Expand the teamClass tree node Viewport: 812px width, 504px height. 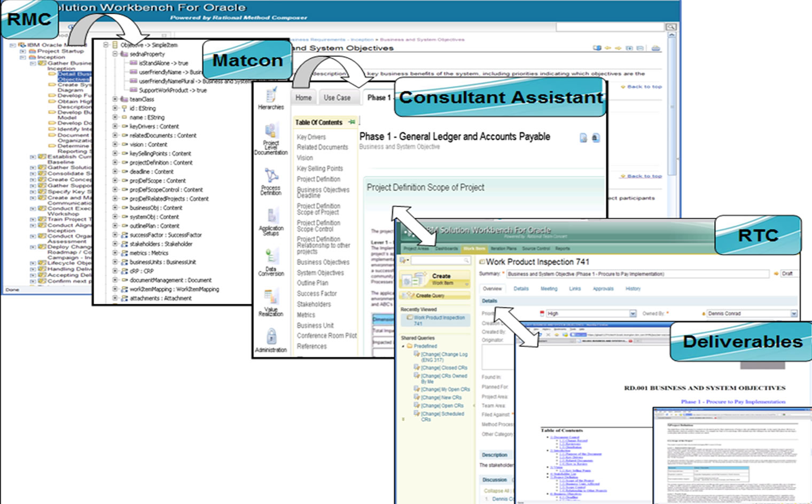[115, 99]
